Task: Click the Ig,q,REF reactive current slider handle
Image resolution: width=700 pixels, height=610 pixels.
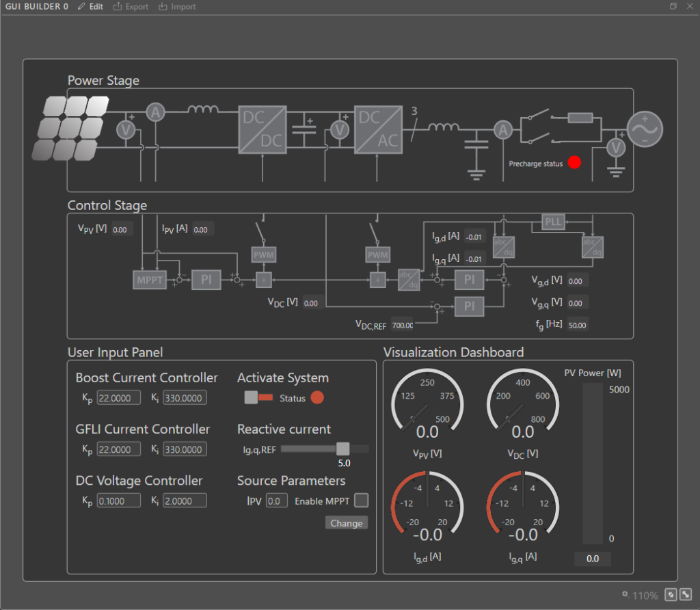Action: click(343, 449)
